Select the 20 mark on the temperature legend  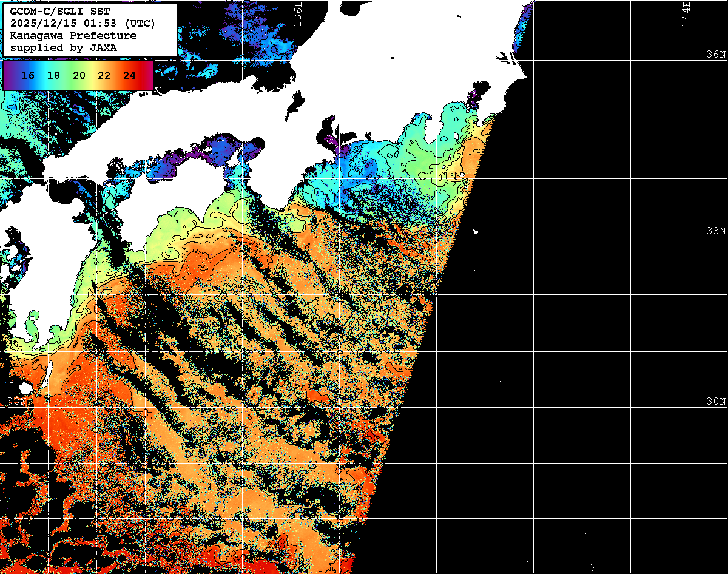point(79,76)
